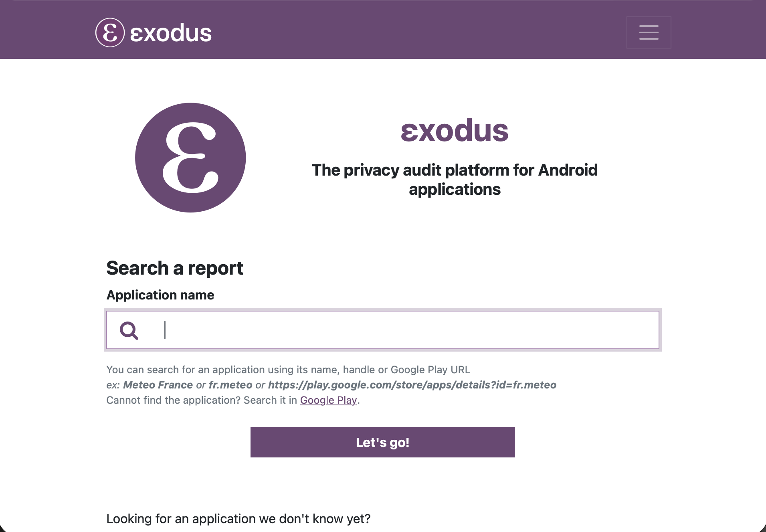Click the circular exodus logo in header
766x532 pixels.
click(110, 32)
